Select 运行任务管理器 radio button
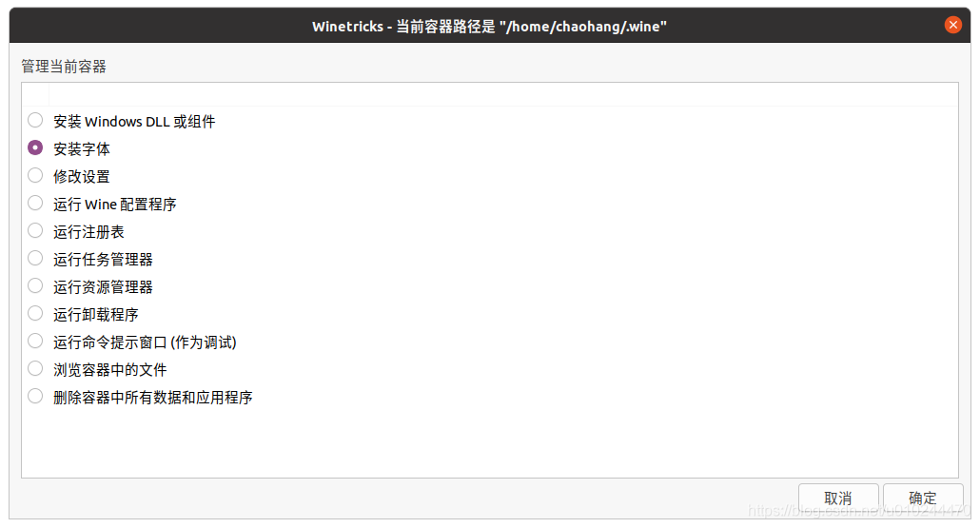Image resolution: width=980 pixels, height=528 pixels. click(35, 258)
